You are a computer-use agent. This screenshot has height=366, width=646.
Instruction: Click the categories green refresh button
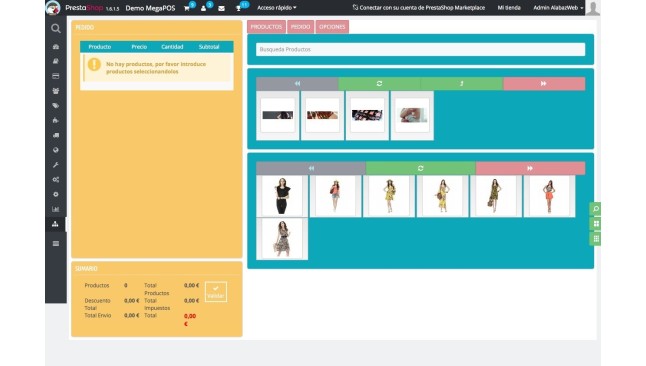point(379,84)
